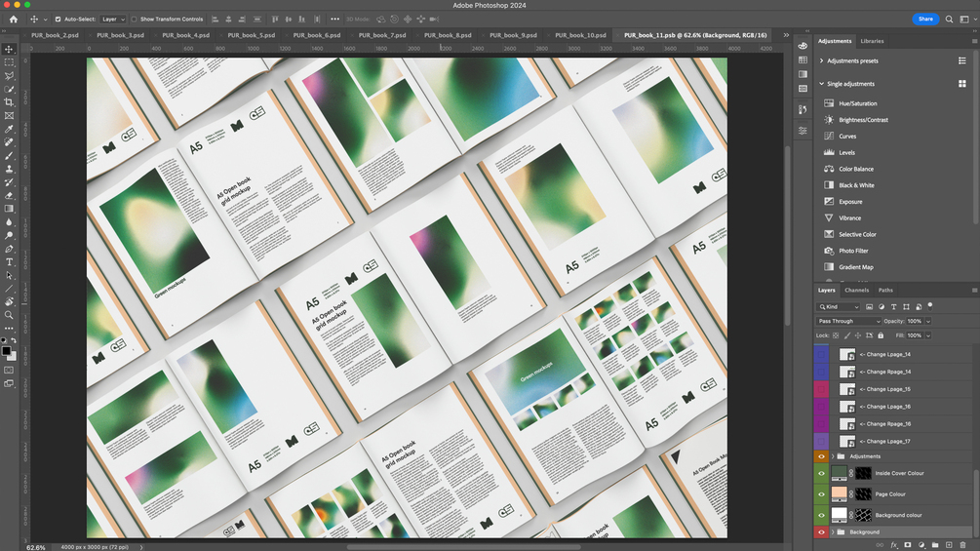
Task: Create a new group folder icon
Action: pos(935,545)
